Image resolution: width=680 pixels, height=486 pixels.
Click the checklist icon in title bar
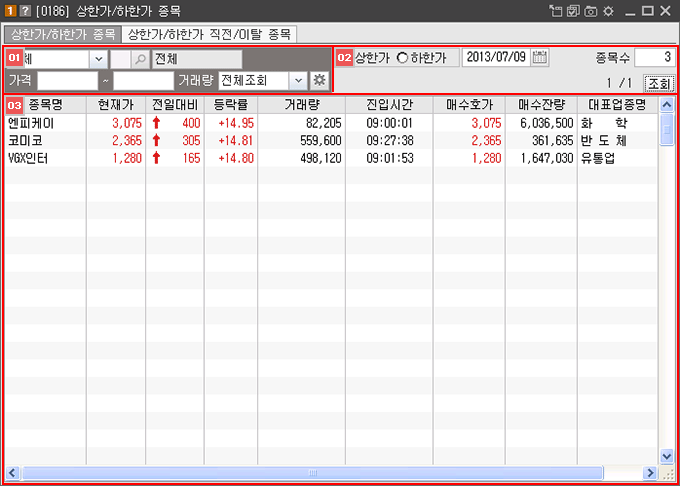(x=573, y=11)
